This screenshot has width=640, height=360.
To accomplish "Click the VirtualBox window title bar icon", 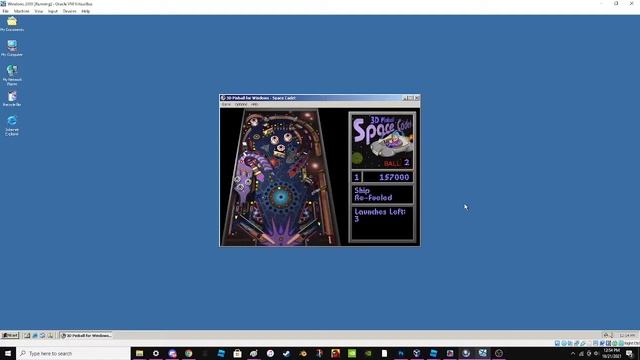I will 3,4.
